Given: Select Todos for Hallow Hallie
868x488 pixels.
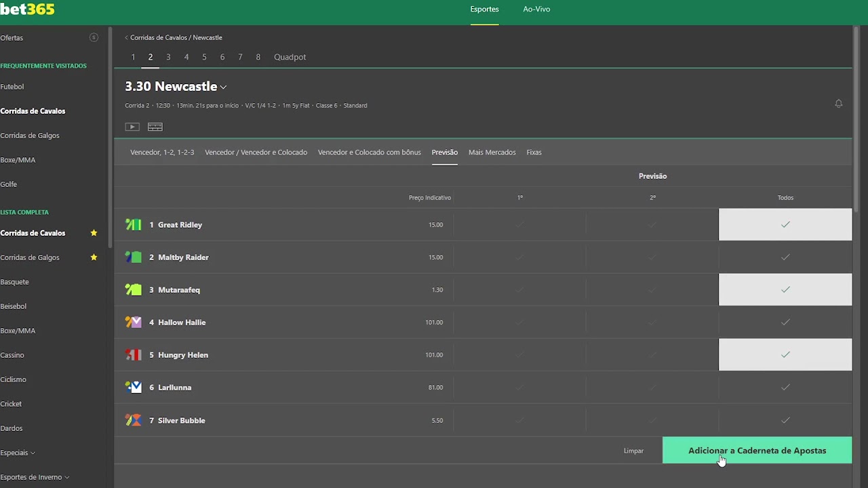Looking at the screenshot, I should click(x=785, y=323).
